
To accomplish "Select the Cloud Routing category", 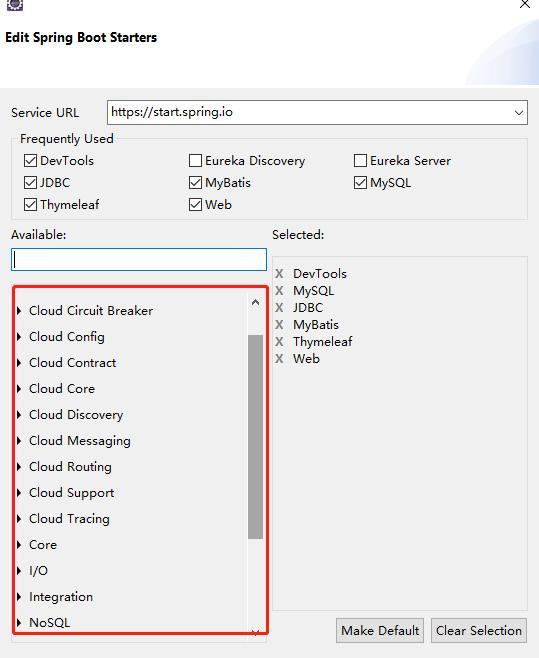I will coord(70,467).
